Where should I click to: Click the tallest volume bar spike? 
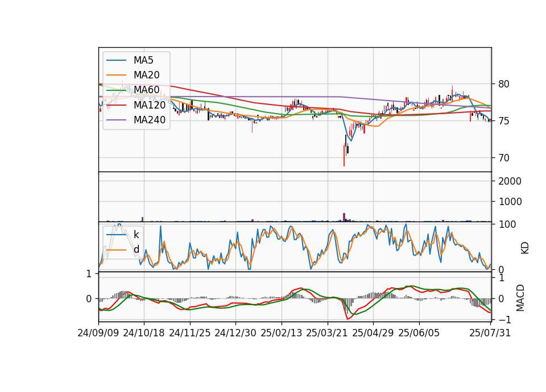point(344,218)
